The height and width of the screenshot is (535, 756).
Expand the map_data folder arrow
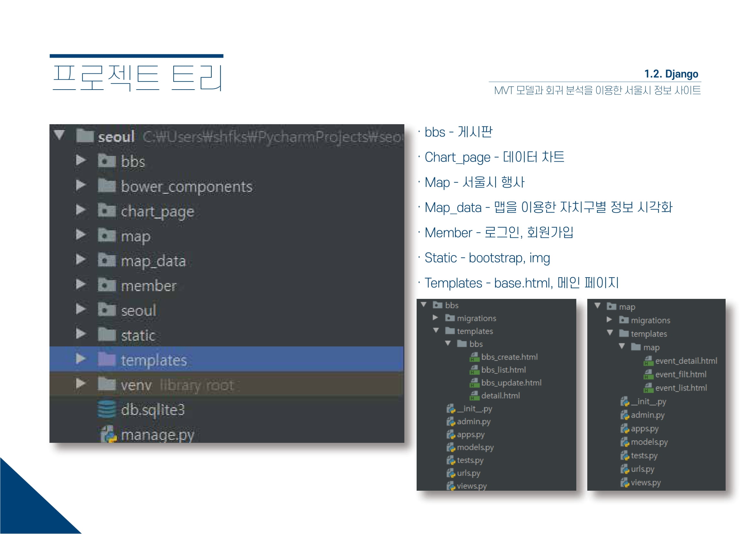[x=81, y=260]
